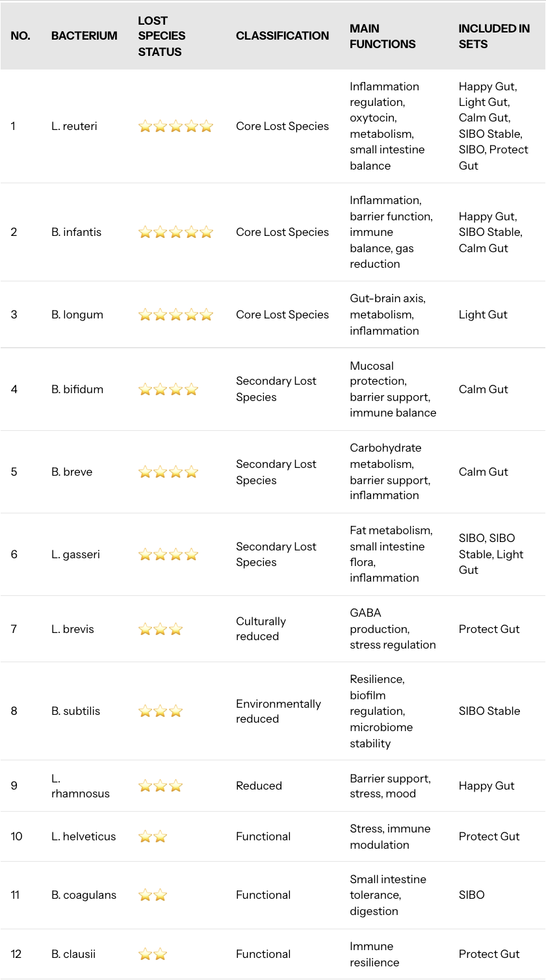Click the 'Culturally reduced' classification cell
The width and height of the screenshot is (546, 980).
pyautogui.click(x=261, y=629)
